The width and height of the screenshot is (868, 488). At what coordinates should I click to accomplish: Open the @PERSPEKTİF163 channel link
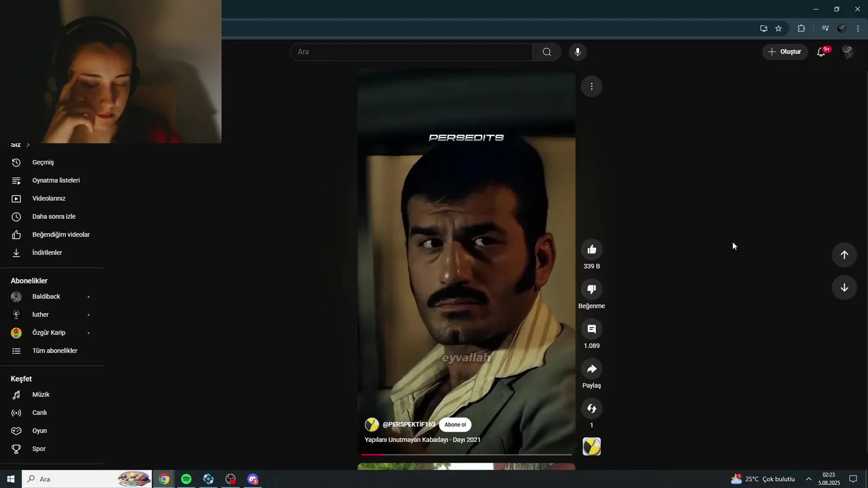(x=409, y=424)
